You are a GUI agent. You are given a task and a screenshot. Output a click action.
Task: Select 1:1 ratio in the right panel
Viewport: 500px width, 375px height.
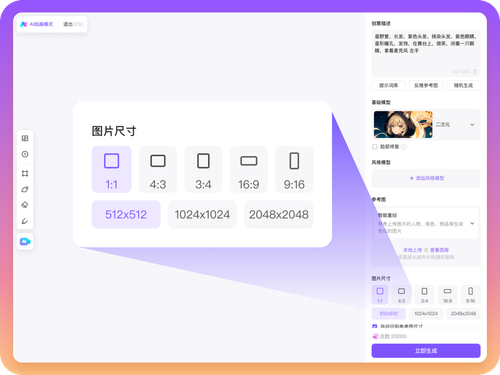click(380, 295)
